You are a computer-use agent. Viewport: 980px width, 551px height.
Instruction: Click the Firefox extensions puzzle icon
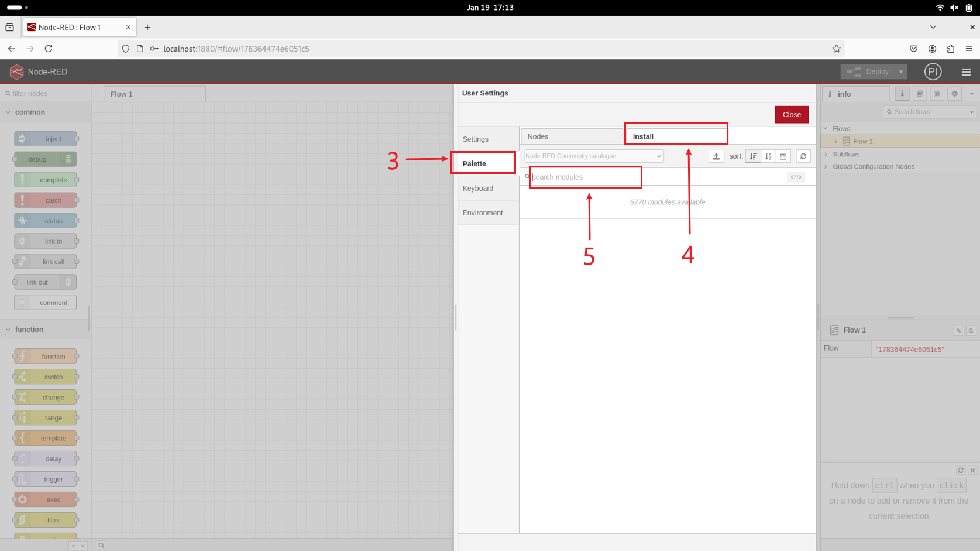950,49
